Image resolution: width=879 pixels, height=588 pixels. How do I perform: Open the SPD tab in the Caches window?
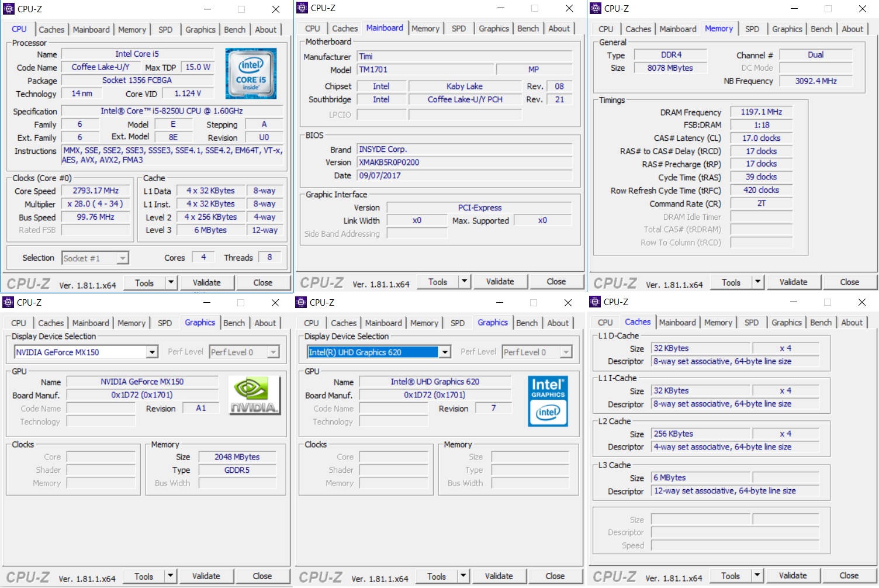click(752, 323)
